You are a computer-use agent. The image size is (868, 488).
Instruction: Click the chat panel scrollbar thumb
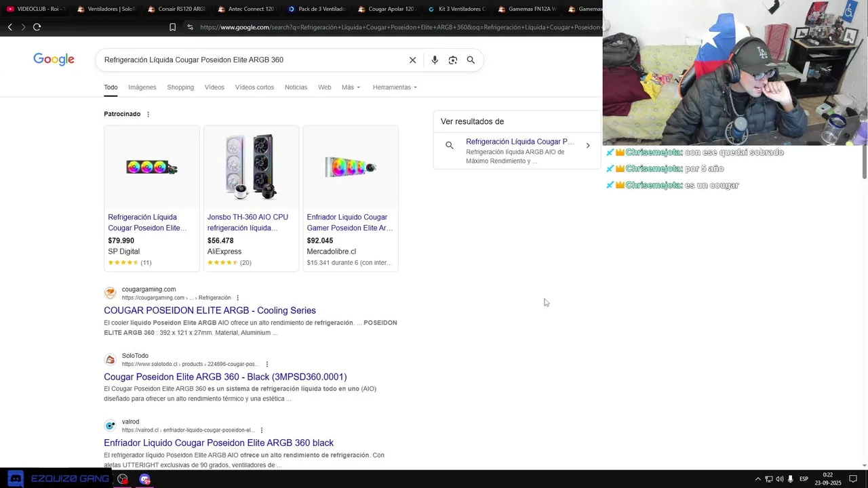[864, 162]
